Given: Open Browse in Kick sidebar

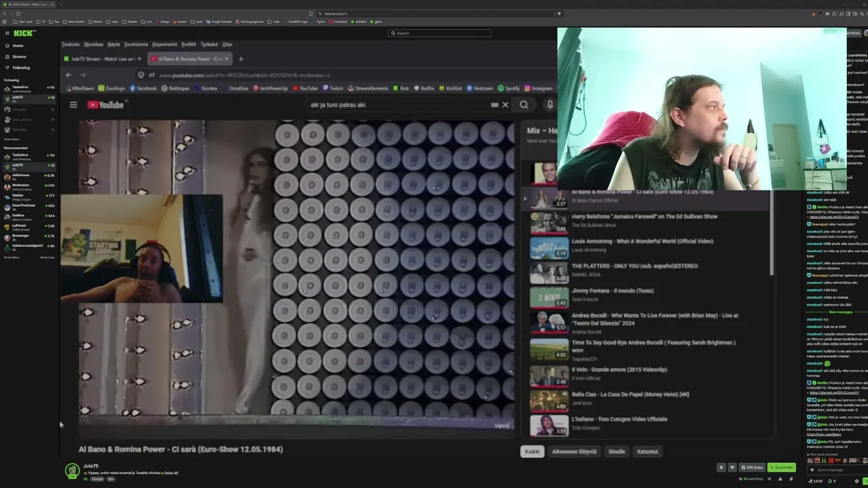Looking at the screenshot, I should 19,56.
